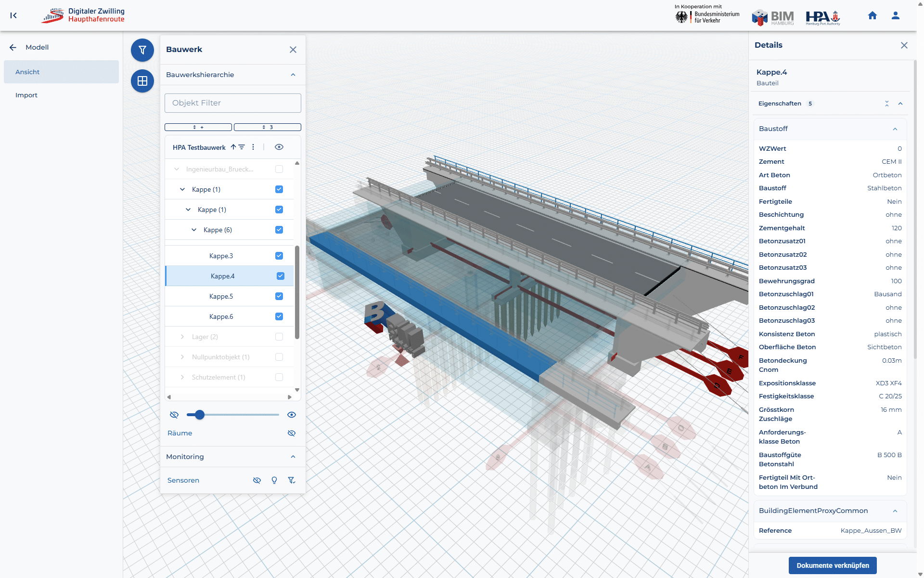Click the Sensoren filter-check icon

click(x=292, y=480)
